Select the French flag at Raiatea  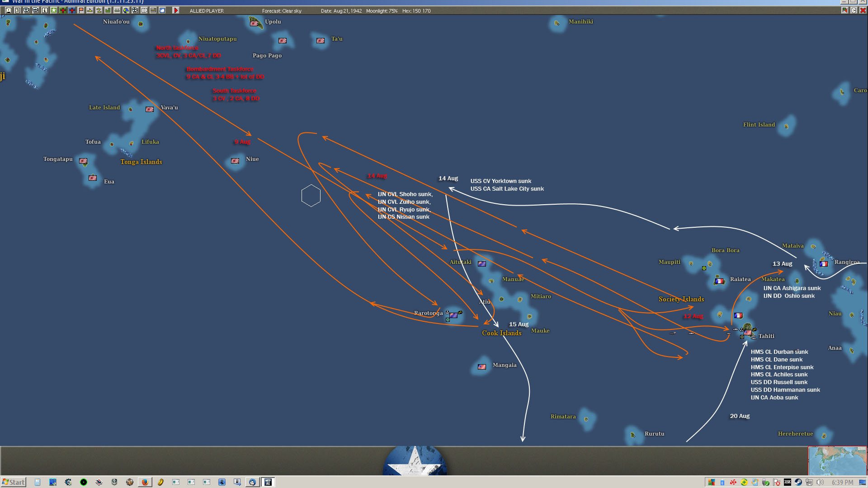click(x=719, y=281)
